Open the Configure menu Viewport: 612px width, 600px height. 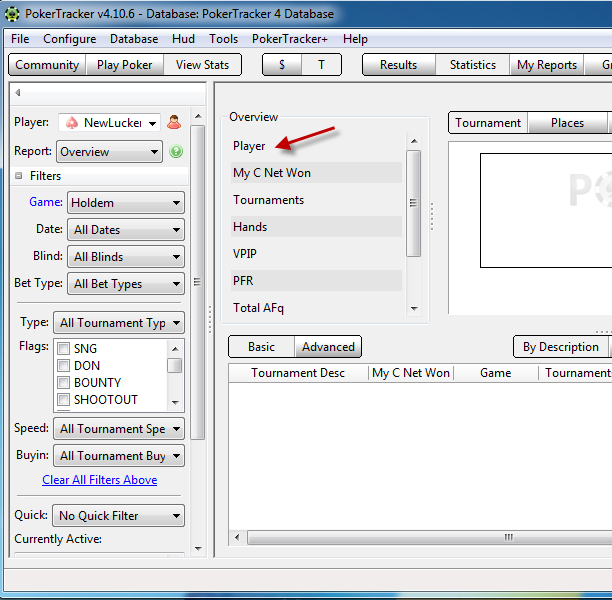coord(69,39)
